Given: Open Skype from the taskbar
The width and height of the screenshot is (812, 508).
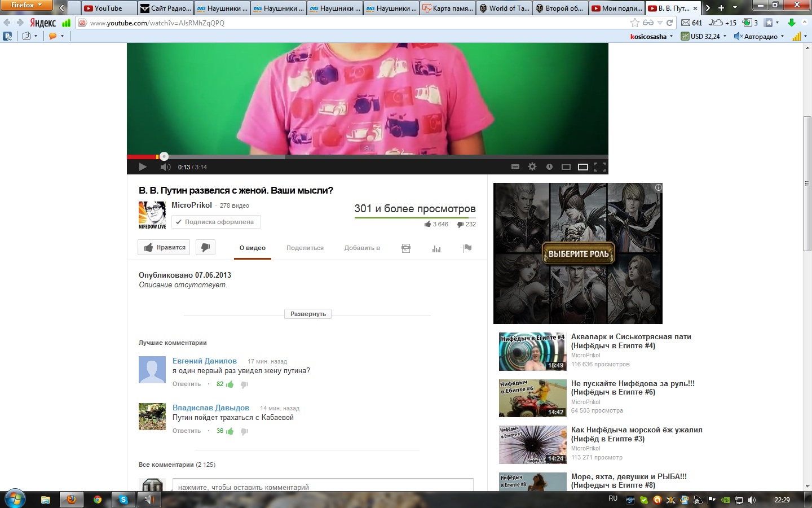Looking at the screenshot, I should [123, 500].
